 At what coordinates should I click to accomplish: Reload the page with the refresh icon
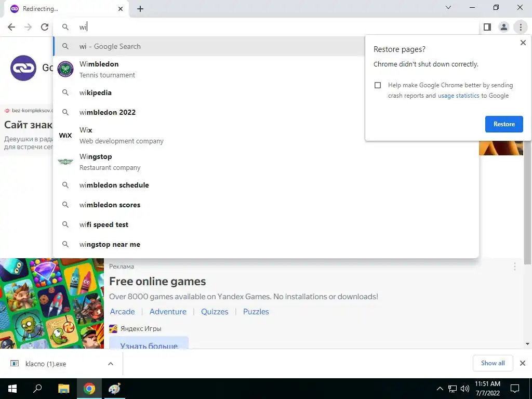pos(45,27)
